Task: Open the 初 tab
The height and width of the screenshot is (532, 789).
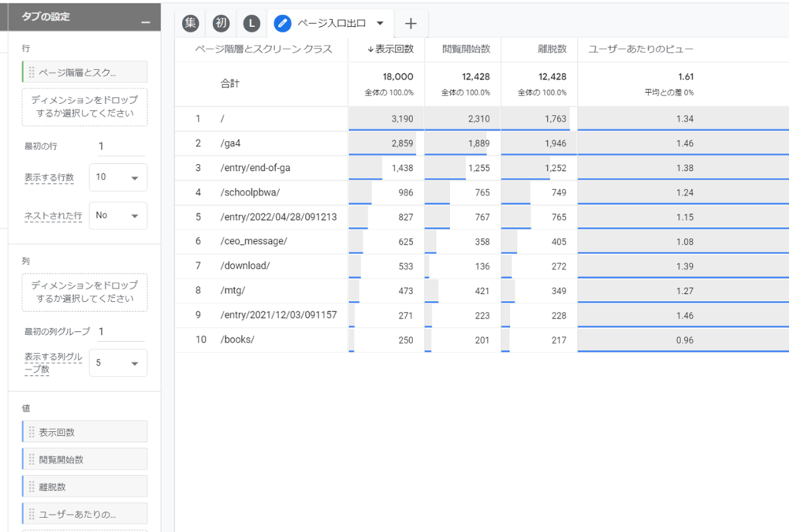Action: coord(221,23)
